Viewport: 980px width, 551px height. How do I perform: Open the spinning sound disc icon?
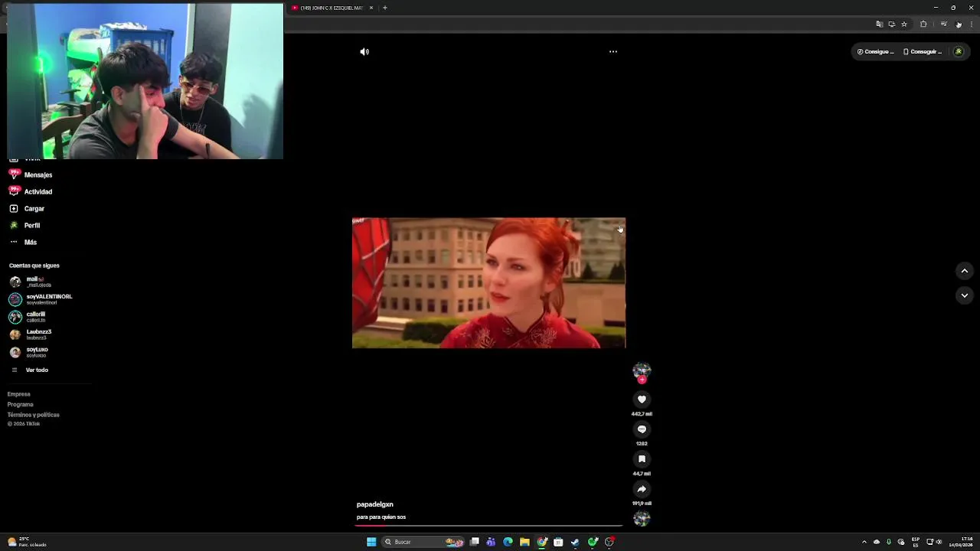[x=642, y=519]
